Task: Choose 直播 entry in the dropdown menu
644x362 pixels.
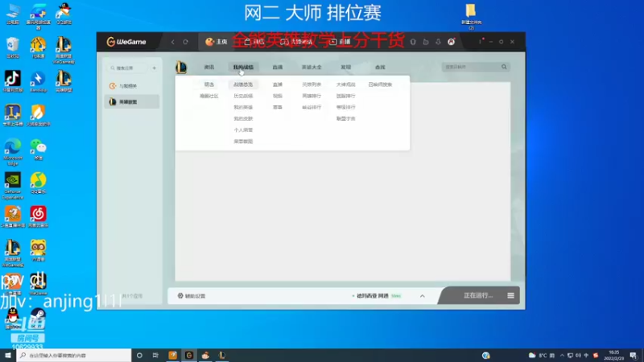Action: click(x=278, y=84)
